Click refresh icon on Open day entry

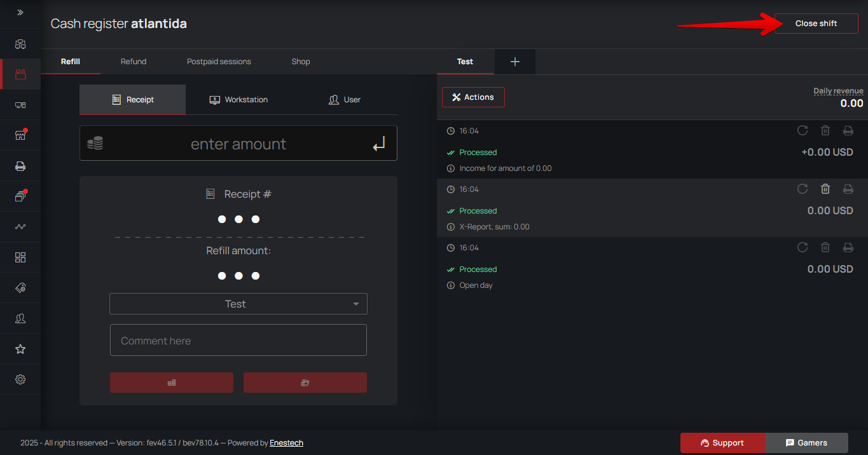coord(802,247)
